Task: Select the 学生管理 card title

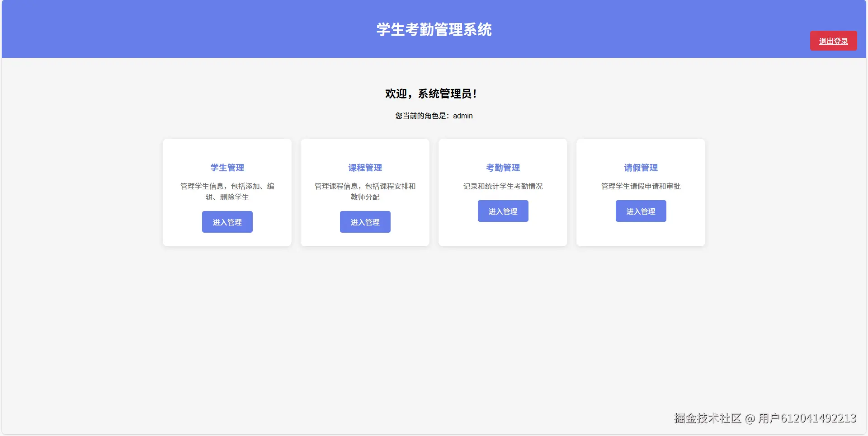Action: (x=227, y=168)
